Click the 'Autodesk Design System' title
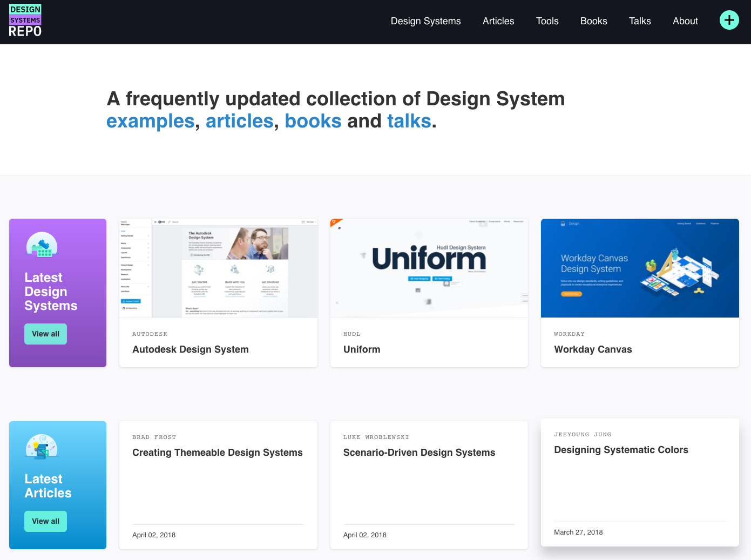The image size is (751, 560). 191,349
